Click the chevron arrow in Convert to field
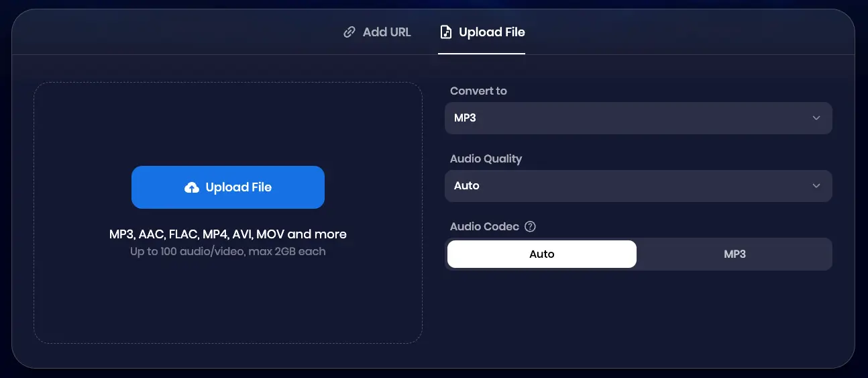The height and width of the screenshot is (378, 868). (816, 118)
